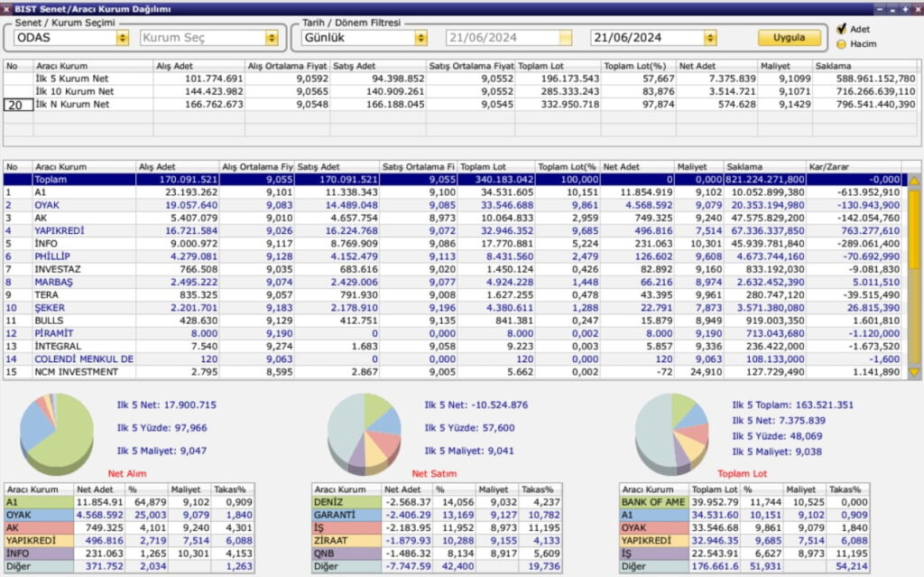Click Maliyet header in summary table
This screenshot has width=924, height=577.
tap(785, 66)
